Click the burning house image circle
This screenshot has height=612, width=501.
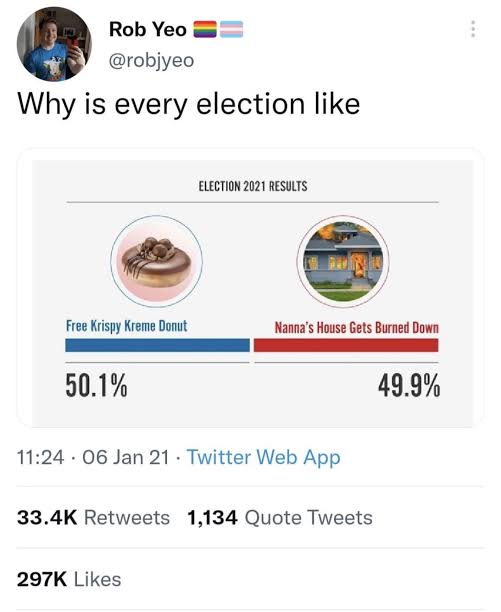tap(343, 261)
